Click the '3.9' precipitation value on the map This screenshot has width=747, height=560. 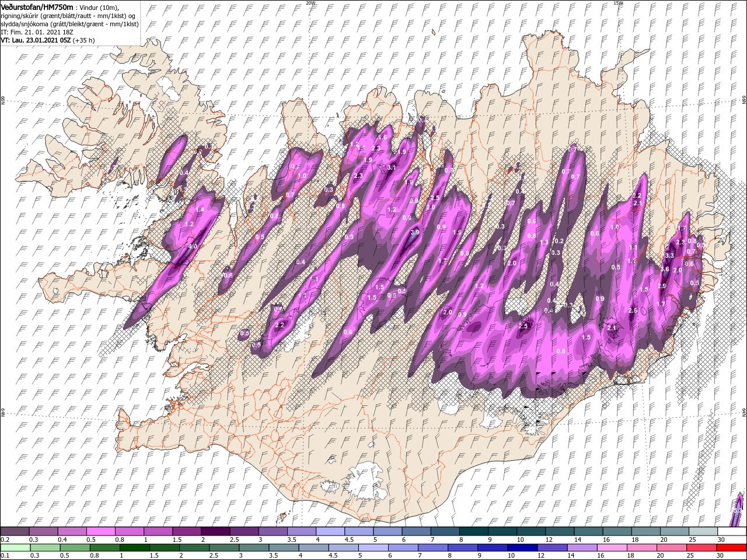click(415, 232)
